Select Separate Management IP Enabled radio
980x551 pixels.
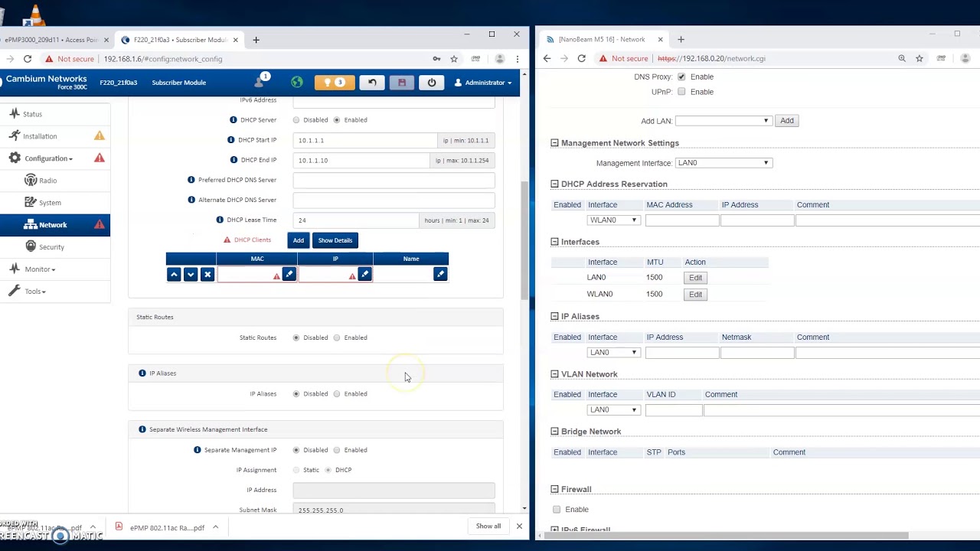tap(337, 450)
